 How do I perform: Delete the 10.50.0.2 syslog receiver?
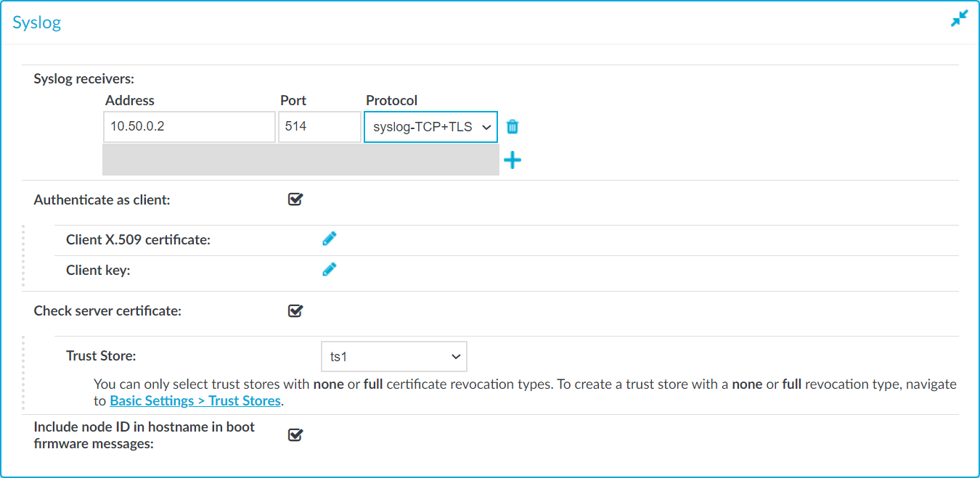click(513, 127)
